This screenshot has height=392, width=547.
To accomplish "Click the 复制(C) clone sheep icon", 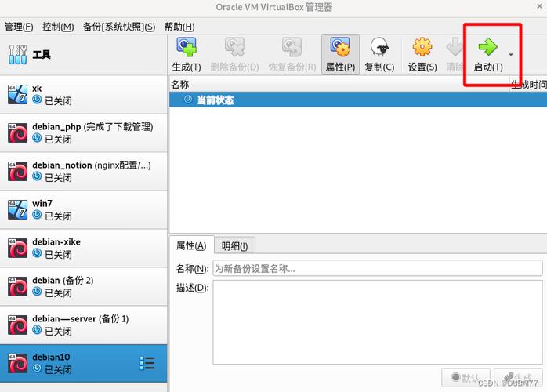I will point(379,47).
